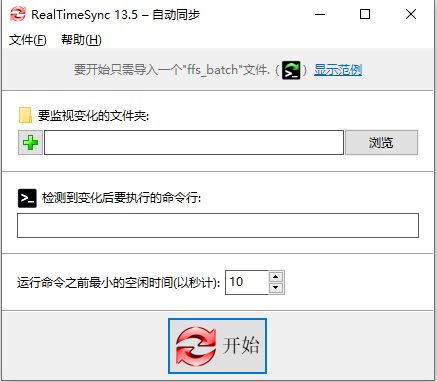Click the black terminal icon beside 检测到变化后要执行的命令行

(x=27, y=198)
